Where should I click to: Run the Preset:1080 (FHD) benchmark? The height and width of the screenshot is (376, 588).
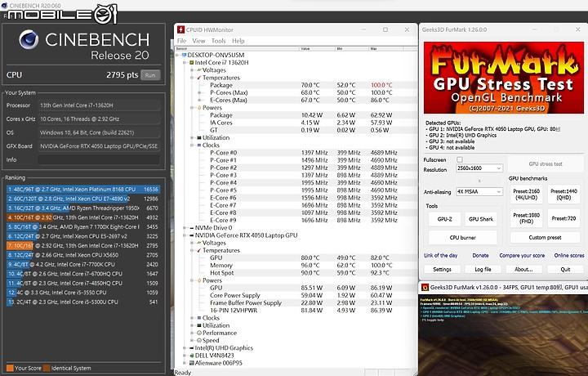526,218
